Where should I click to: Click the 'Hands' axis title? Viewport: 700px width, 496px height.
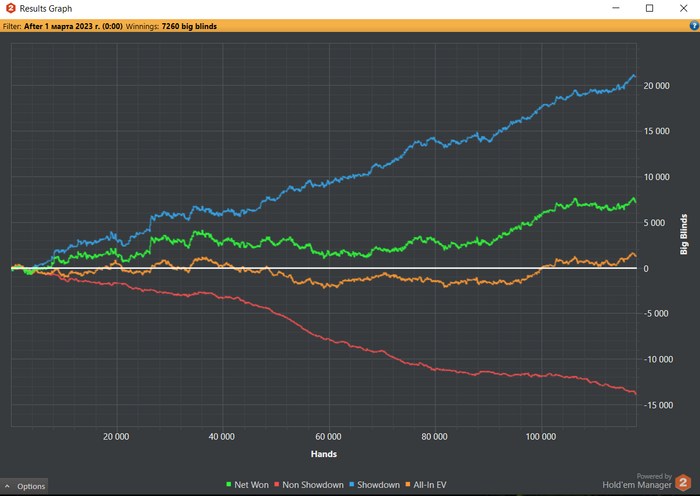tap(324, 454)
